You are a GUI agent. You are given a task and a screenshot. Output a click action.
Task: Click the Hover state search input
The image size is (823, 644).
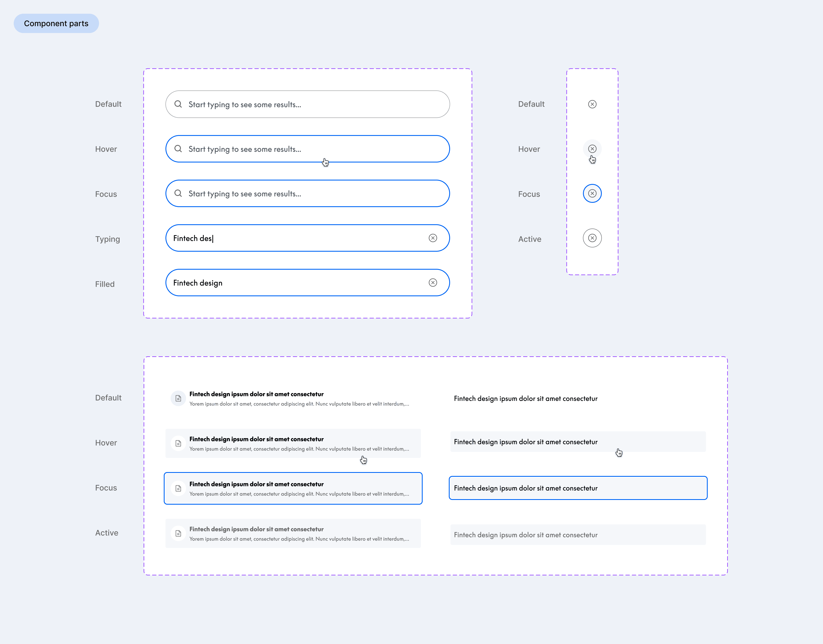click(307, 149)
